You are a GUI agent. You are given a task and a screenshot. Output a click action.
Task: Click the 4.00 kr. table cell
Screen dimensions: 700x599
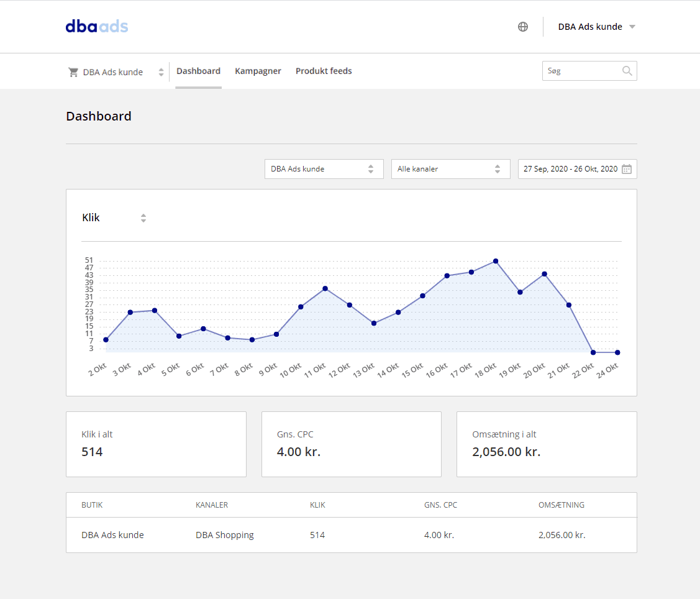439,534
